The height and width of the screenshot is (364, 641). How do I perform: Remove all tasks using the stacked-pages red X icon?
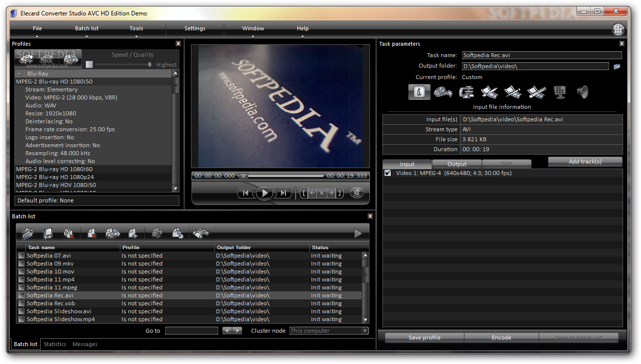pos(69,233)
